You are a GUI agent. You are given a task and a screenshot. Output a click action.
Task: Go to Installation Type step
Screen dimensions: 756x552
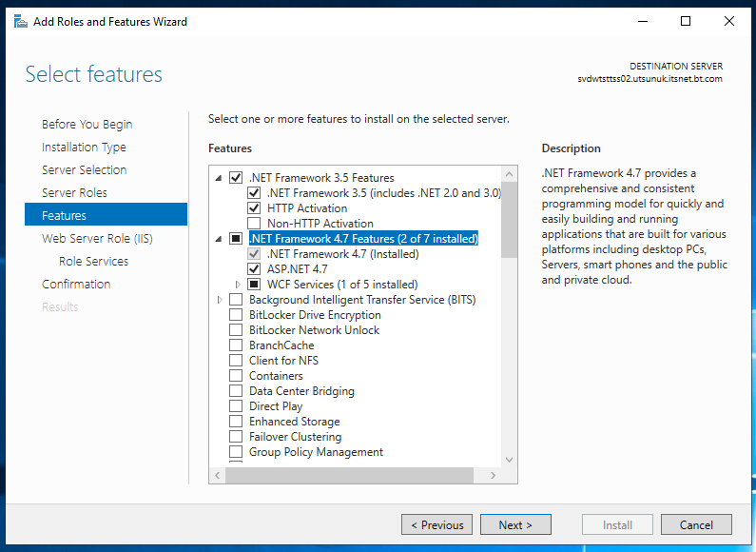[x=84, y=148]
